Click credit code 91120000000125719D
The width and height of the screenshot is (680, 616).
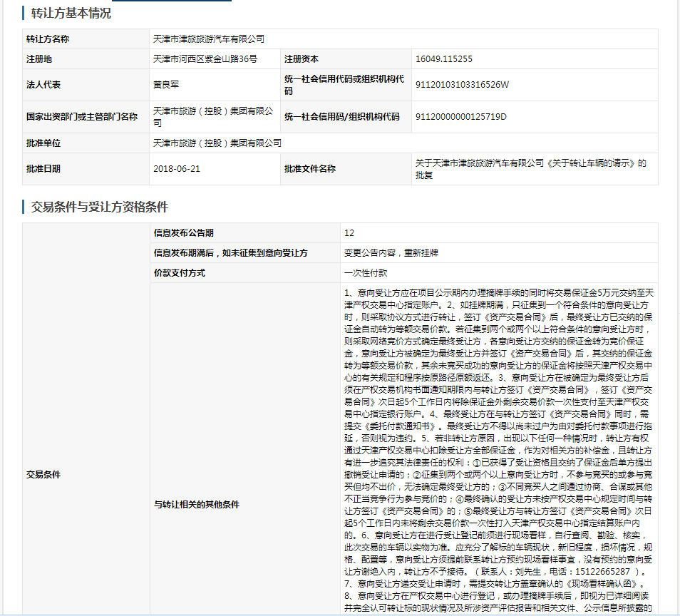(x=460, y=117)
